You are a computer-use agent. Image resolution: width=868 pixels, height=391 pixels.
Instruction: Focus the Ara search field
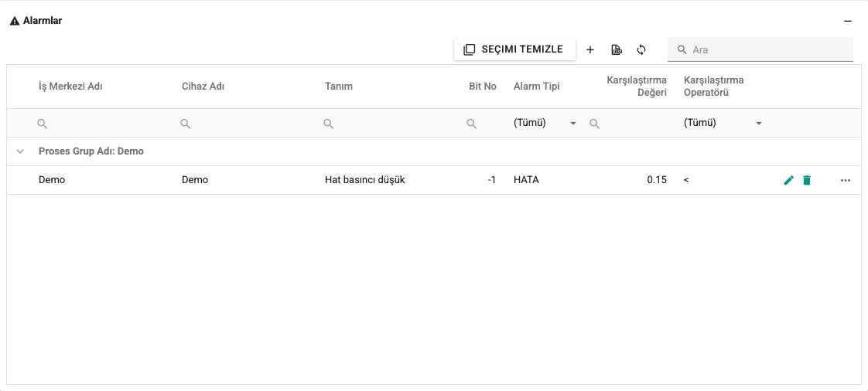point(760,49)
